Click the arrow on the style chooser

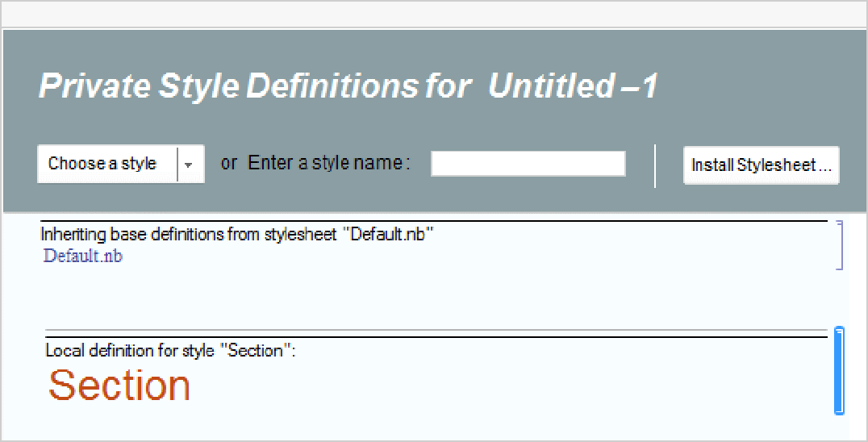pos(189,165)
